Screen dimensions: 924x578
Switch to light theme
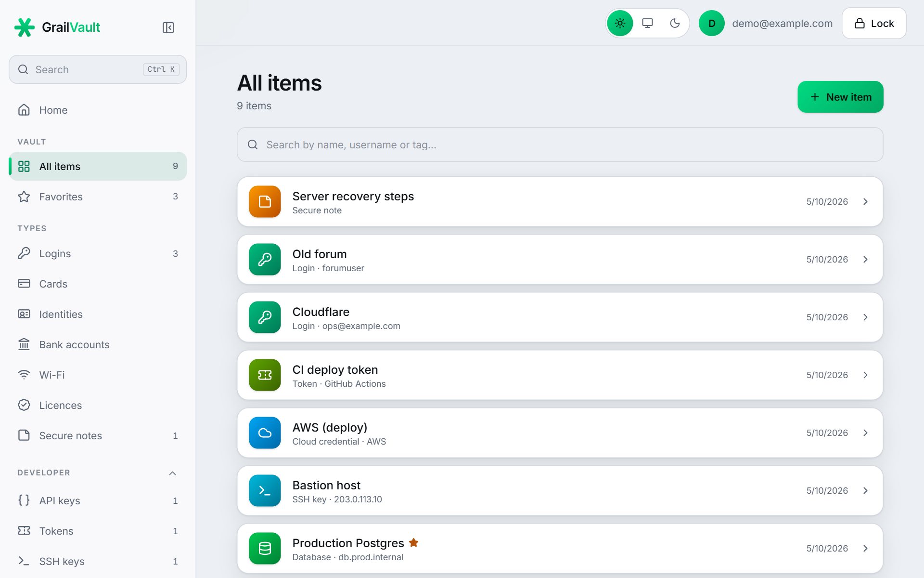pyautogui.click(x=620, y=23)
